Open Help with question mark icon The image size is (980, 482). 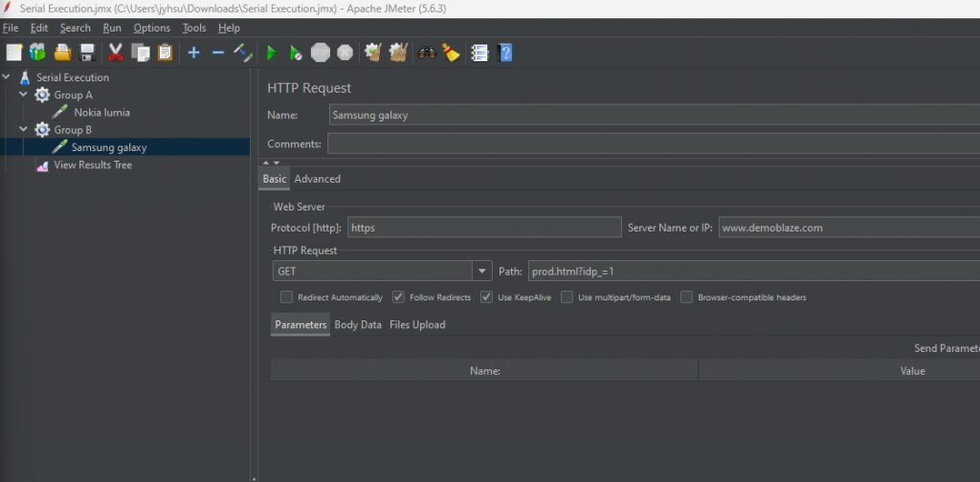click(x=504, y=53)
